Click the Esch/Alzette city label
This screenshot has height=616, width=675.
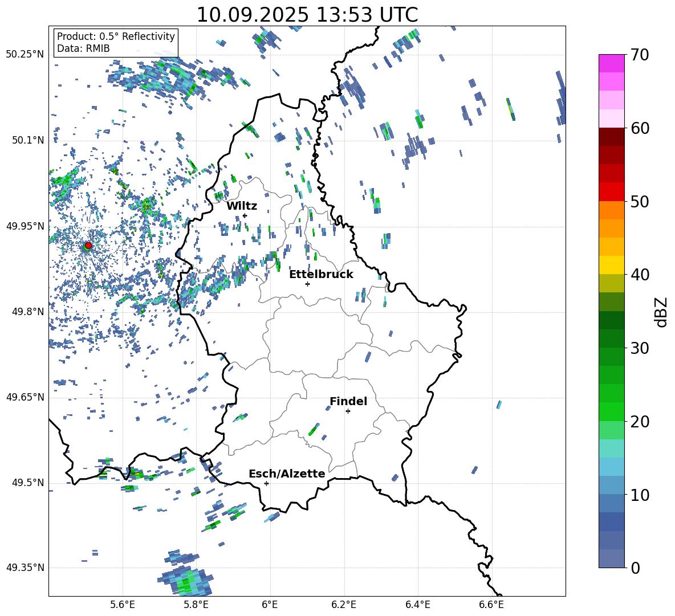point(287,474)
